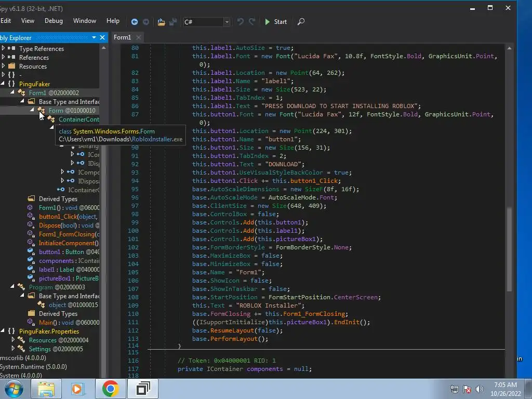The width and height of the screenshot is (532, 399).
Task: Open File Explorer from the taskbar
Action: click(46, 389)
